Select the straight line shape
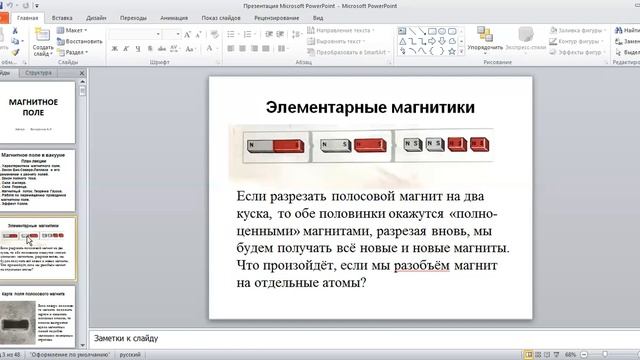The width and height of the screenshot is (640, 360). 412,31
